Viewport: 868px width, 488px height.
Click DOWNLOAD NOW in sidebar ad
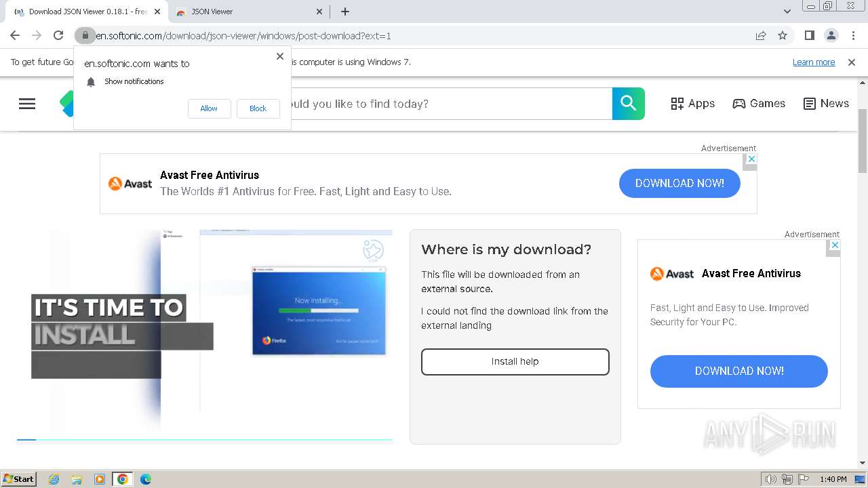tap(739, 371)
